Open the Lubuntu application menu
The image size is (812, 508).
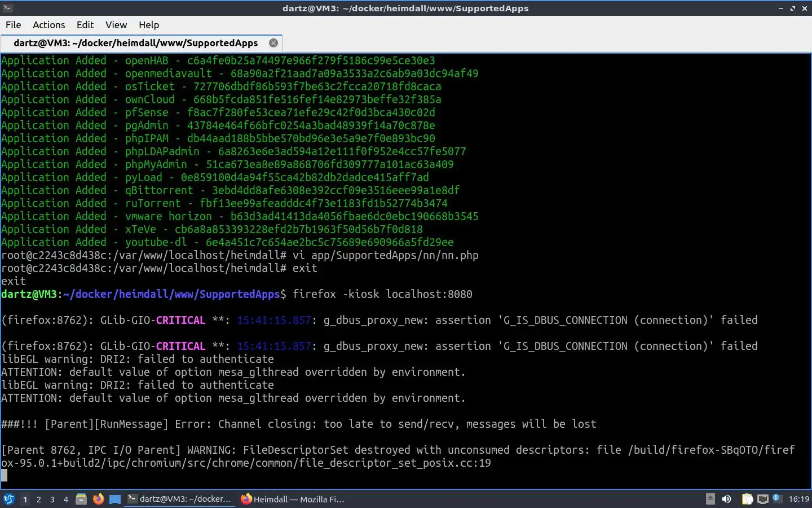tap(9, 499)
